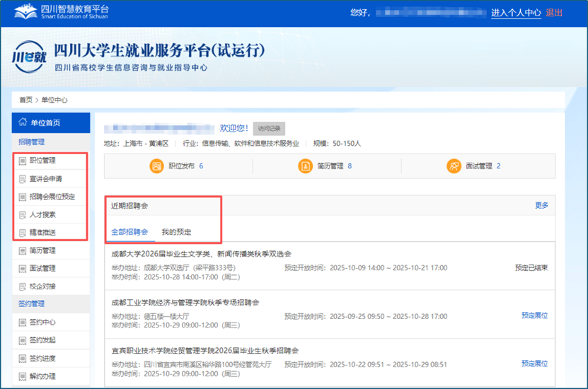588x389 pixels.
Task: Click the home icon beside 单位首页
Action: [23, 123]
